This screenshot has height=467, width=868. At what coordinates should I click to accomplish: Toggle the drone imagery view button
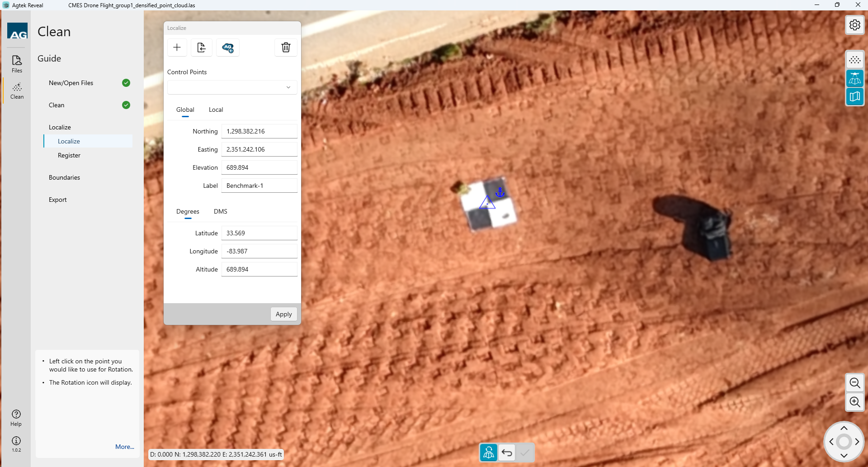(x=854, y=79)
